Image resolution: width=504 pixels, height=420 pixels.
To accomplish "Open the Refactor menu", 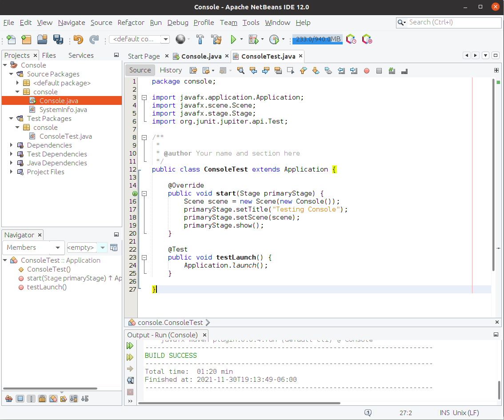I will pyautogui.click(x=131, y=23).
